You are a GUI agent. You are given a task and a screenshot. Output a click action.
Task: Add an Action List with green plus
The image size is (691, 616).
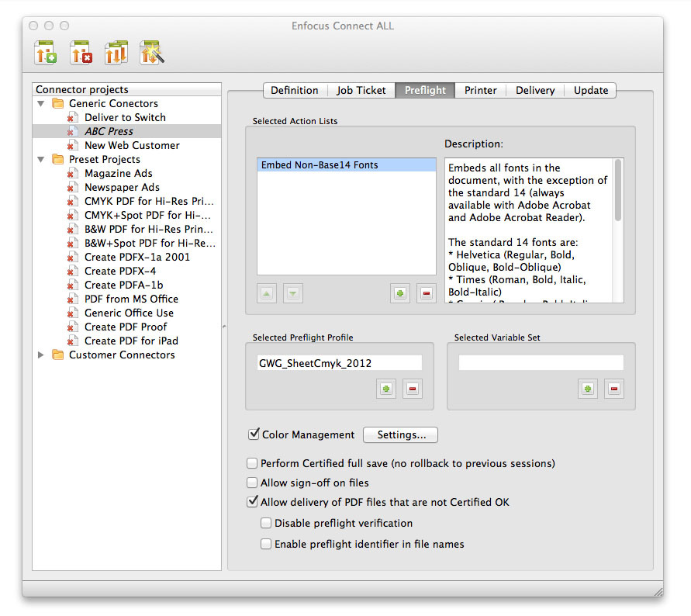click(x=399, y=293)
